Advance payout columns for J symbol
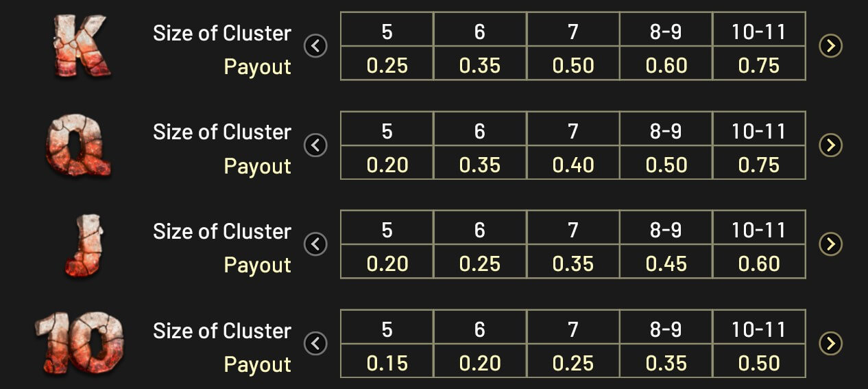868x389 pixels. [831, 244]
